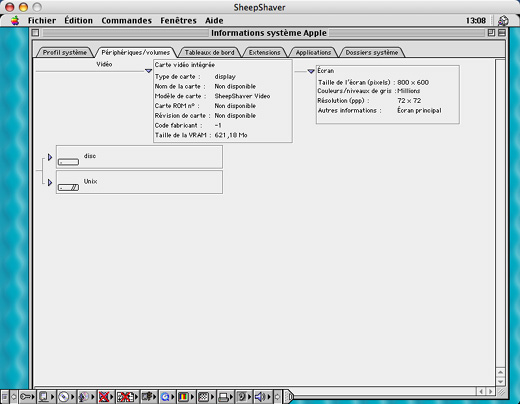Open the sound volume speaker module

tap(261, 397)
